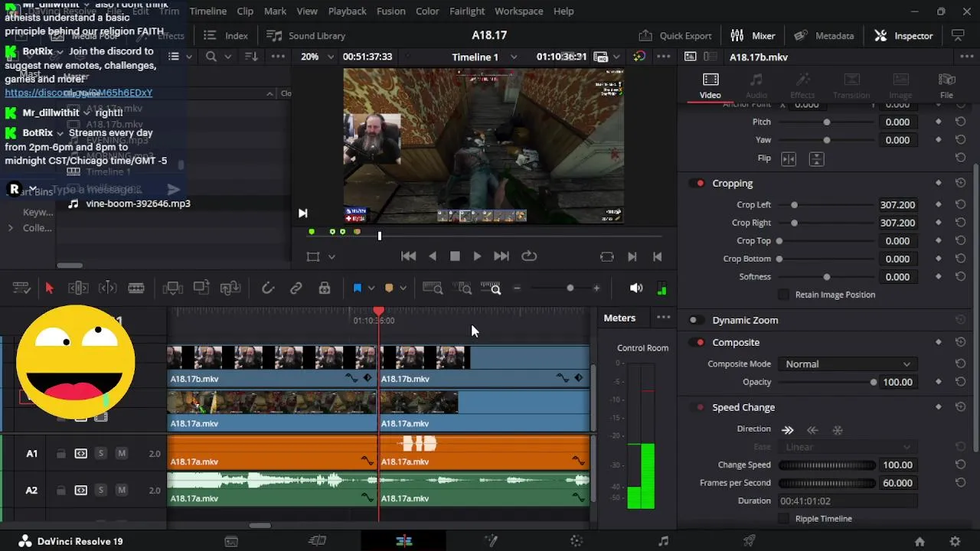This screenshot has height=551, width=980.
Task: Add a marker to the timeline
Action: (x=389, y=288)
